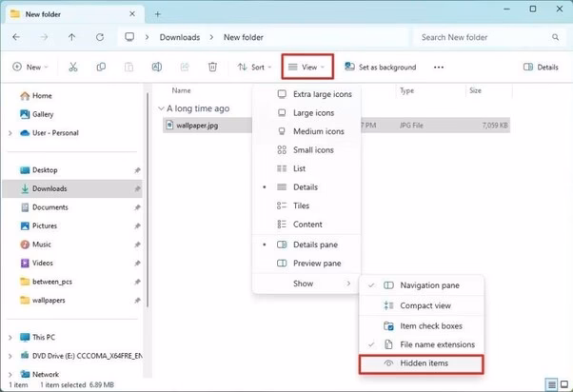Go up one folder level arrow

[72, 37]
